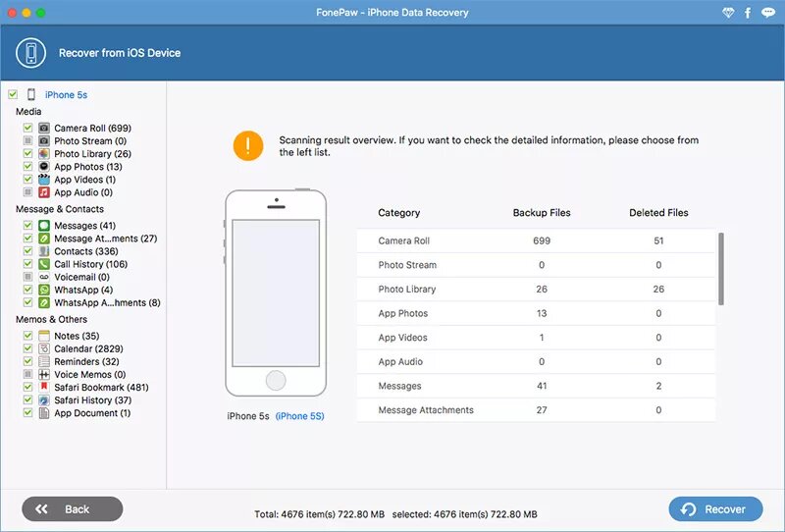Click 'selected: 4676 item(s)' status text
The image size is (785, 532).
440,514
